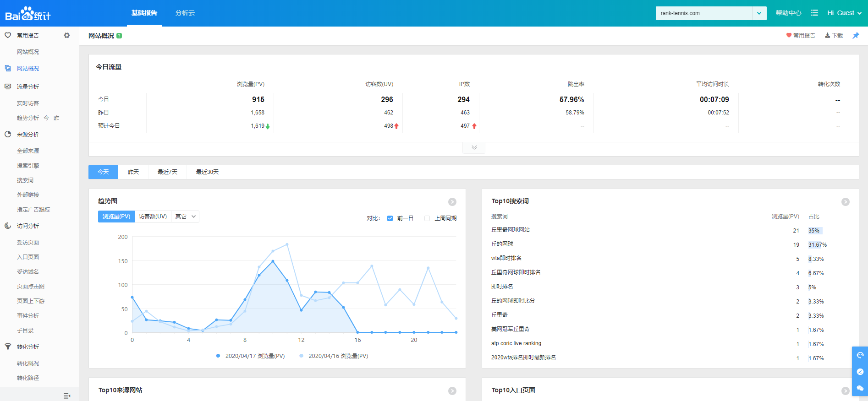Collapse the 来源分析 sidebar section
Viewport: 868px width, 401px height.
click(28, 134)
